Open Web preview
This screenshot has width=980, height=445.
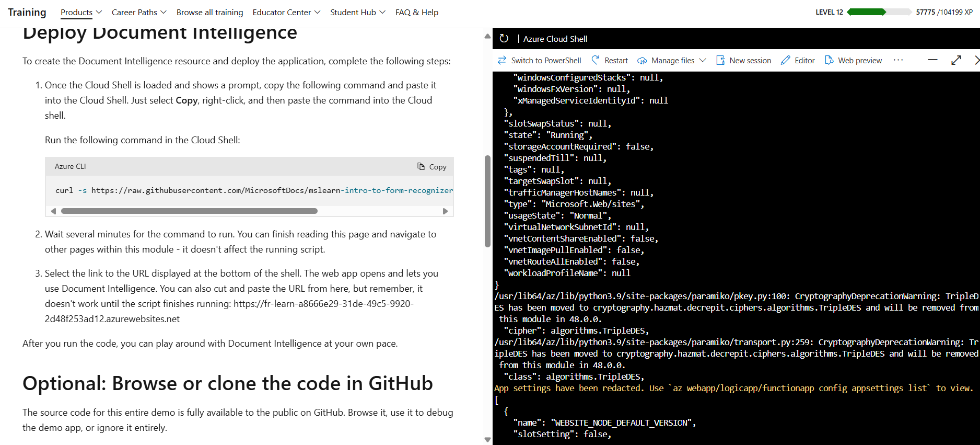click(x=853, y=61)
